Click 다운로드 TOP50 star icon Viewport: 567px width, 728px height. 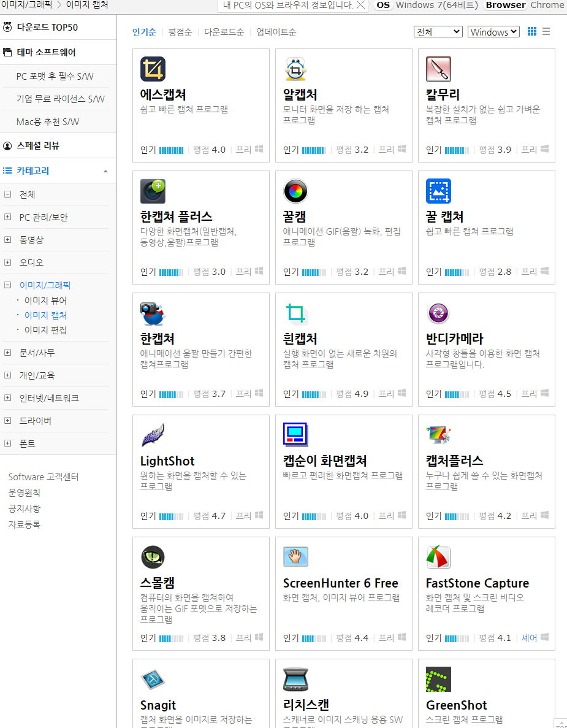[7, 27]
